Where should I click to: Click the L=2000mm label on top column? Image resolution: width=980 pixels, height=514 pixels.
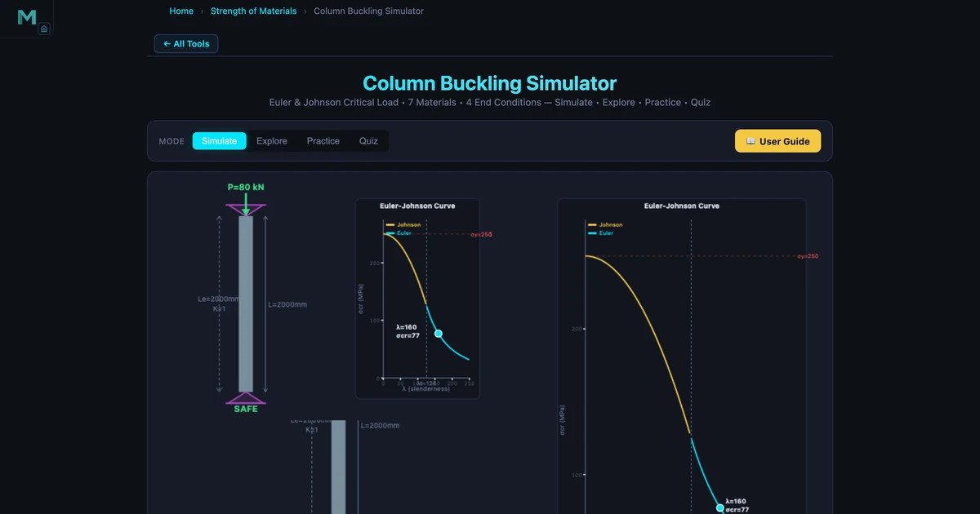point(287,305)
